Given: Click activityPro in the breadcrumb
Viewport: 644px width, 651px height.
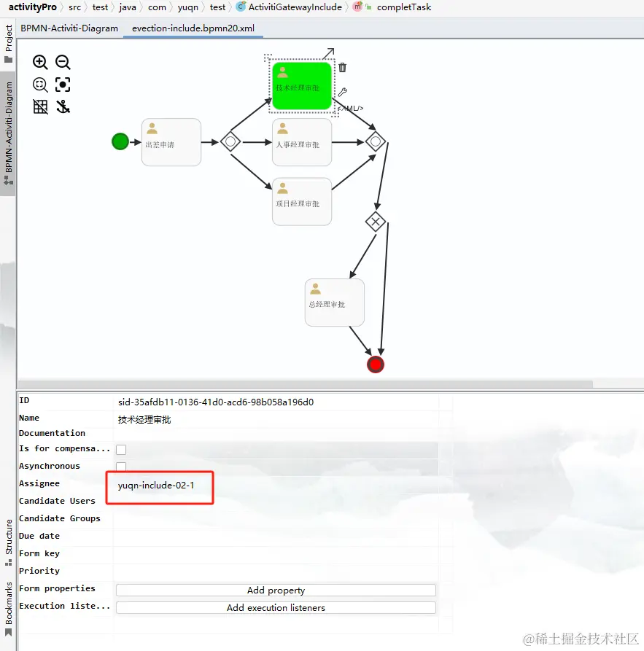Looking at the screenshot, I should click(x=32, y=7).
